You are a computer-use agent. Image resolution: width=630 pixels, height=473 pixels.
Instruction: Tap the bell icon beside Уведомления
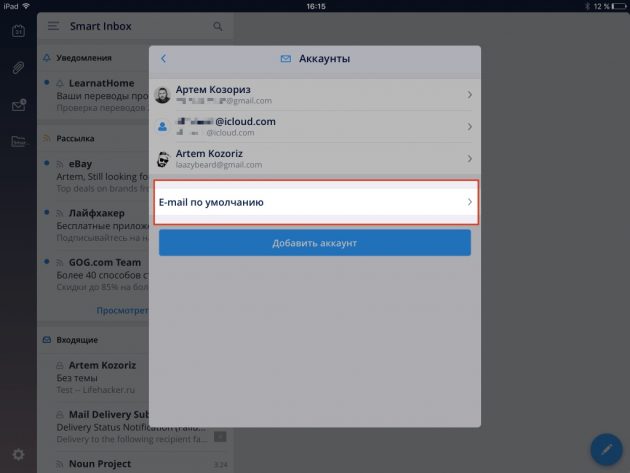(x=47, y=58)
